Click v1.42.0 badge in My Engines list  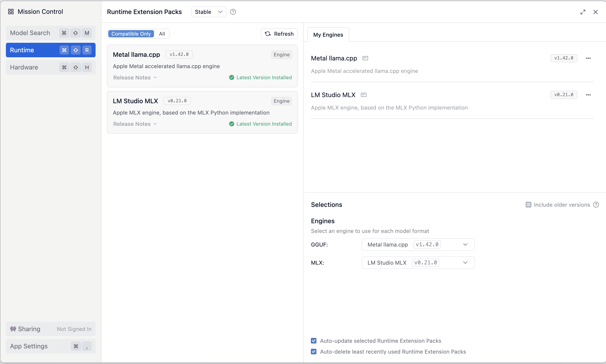(564, 58)
